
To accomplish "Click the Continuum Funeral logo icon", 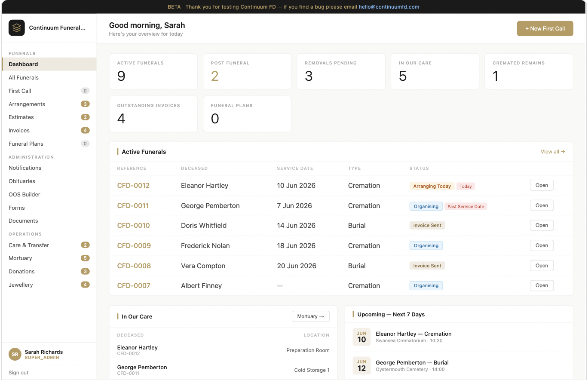I will click(x=17, y=28).
